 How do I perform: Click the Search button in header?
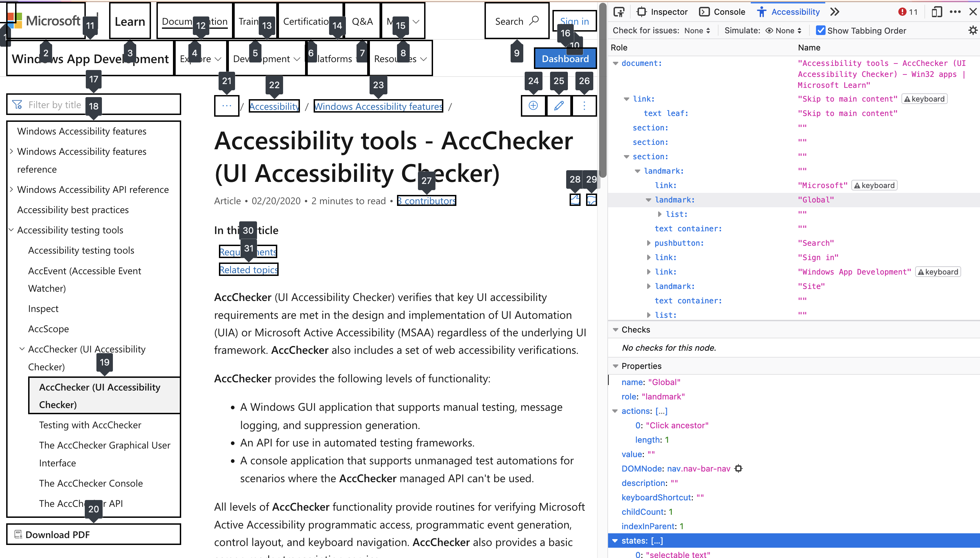pos(517,21)
